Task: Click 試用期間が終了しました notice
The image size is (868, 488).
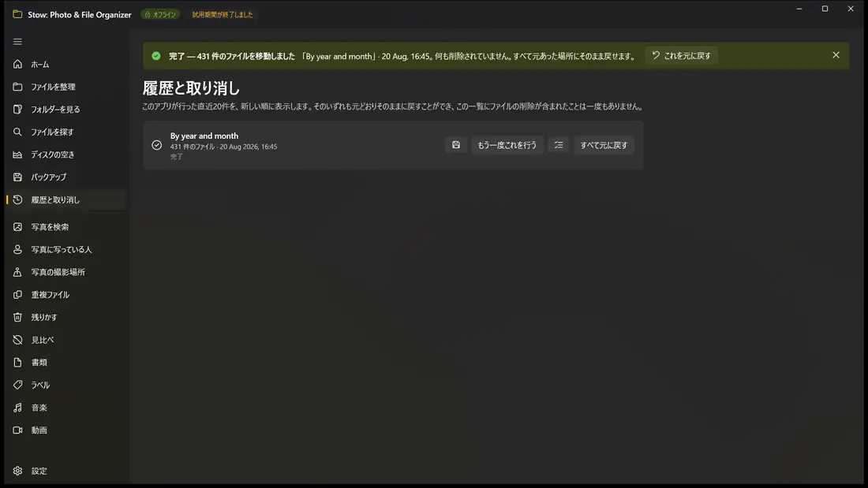Action: click(x=223, y=14)
